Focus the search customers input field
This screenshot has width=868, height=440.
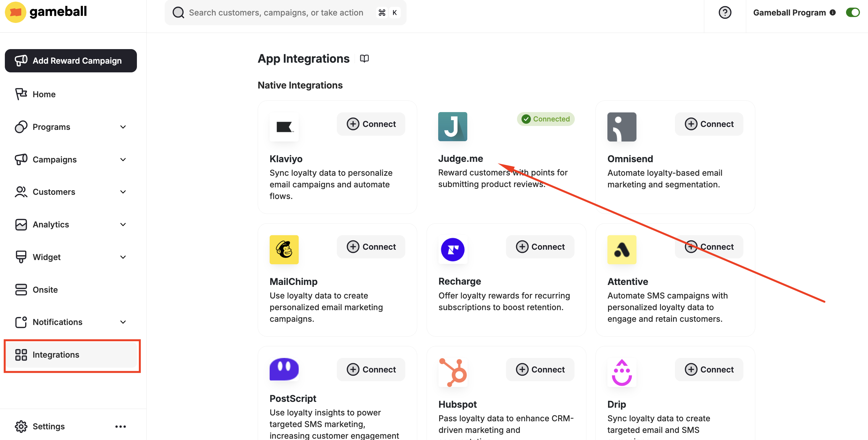276,13
